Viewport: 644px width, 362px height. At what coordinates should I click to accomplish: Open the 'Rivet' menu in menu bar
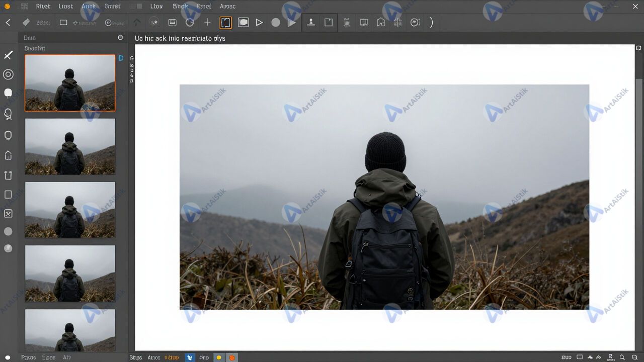(x=43, y=7)
